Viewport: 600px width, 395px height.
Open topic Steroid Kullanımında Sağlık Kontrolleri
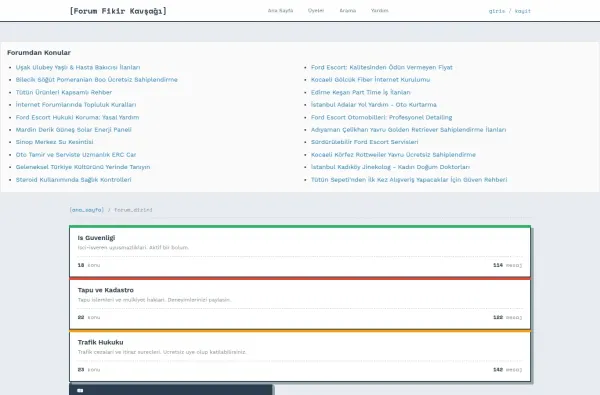73,180
